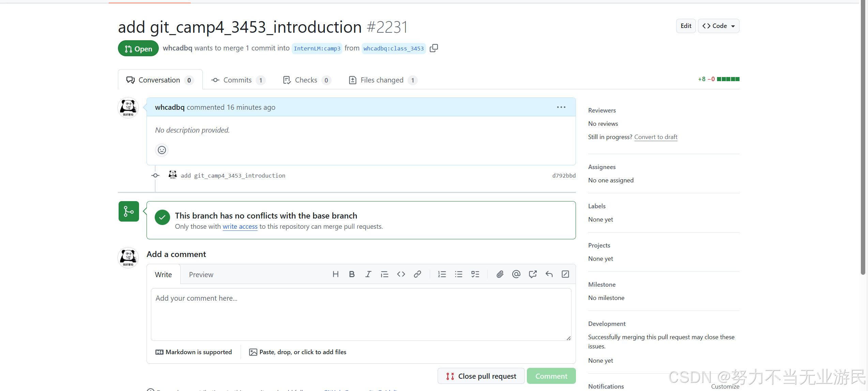
Task: Click the Close pull request button
Action: [x=481, y=376]
